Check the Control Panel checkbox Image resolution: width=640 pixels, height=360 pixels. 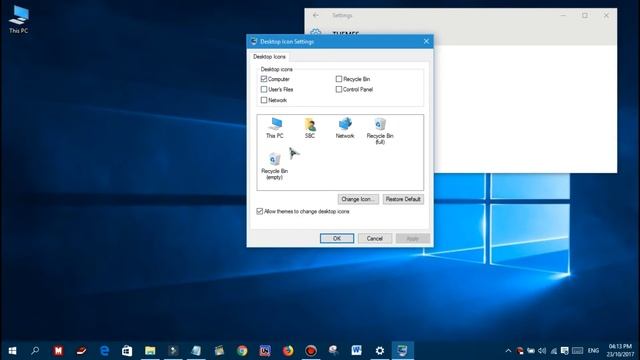[339, 89]
